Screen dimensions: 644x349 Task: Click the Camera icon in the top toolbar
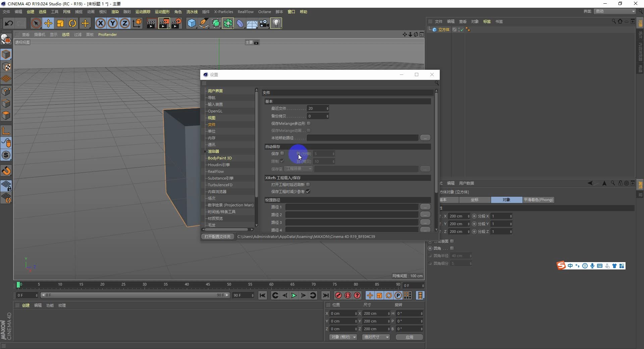point(264,23)
